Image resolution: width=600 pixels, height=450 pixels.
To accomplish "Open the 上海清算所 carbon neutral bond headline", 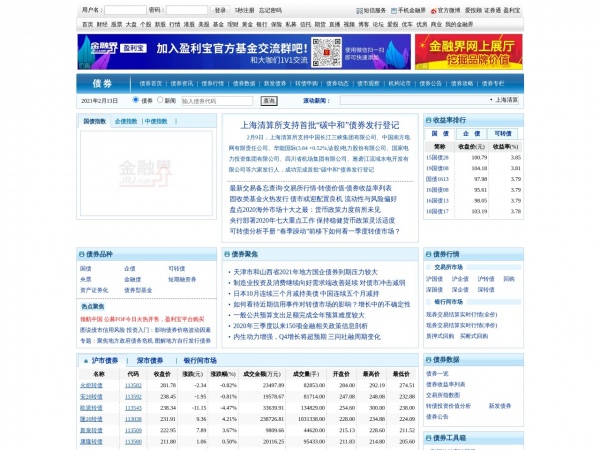I will [x=320, y=125].
